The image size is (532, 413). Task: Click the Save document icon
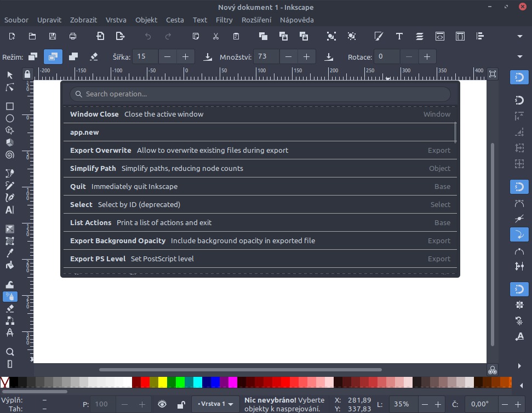point(53,36)
